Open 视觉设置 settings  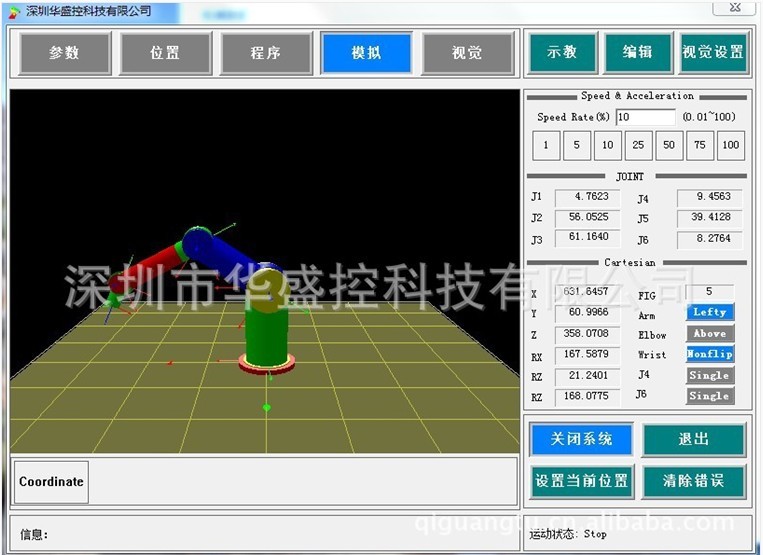coord(713,53)
